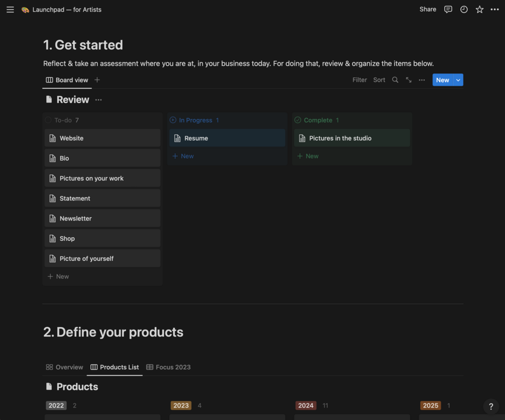Viewport: 505px width, 420px height.
Task: Open Sort options for board
Action: (379, 80)
